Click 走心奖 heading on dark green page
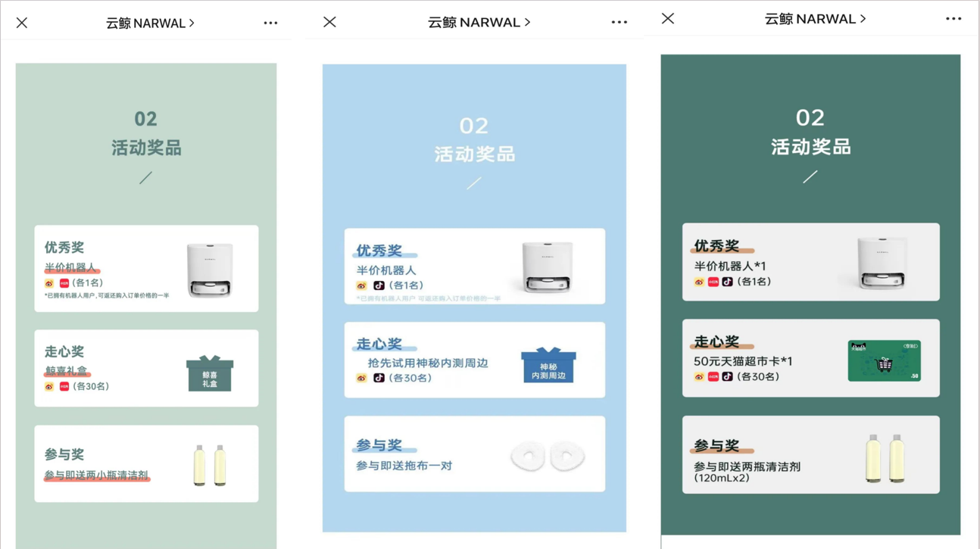The width and height of the screenshot is (980, 549). coord(716,342)
